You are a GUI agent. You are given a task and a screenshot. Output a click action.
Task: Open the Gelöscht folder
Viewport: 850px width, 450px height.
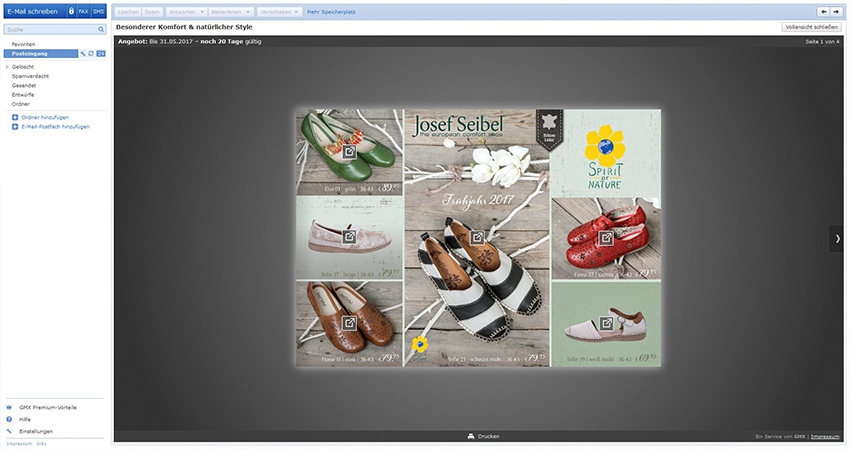tap(23, 67)
